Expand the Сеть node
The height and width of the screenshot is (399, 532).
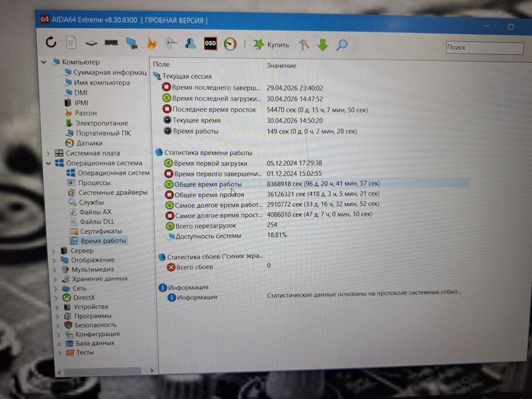(56, 289)
